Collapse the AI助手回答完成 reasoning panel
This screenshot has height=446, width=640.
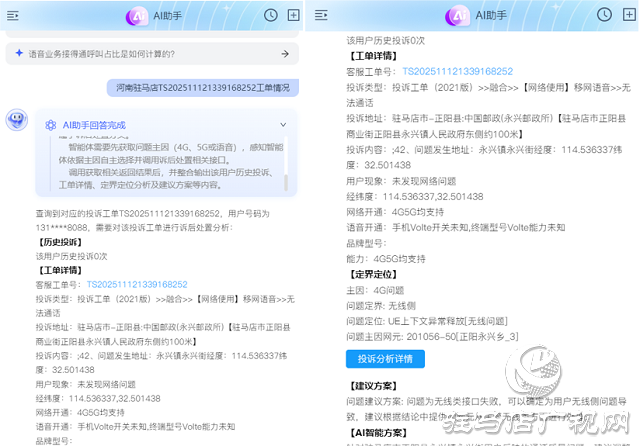pyautogui.click(x=283, y=125)
